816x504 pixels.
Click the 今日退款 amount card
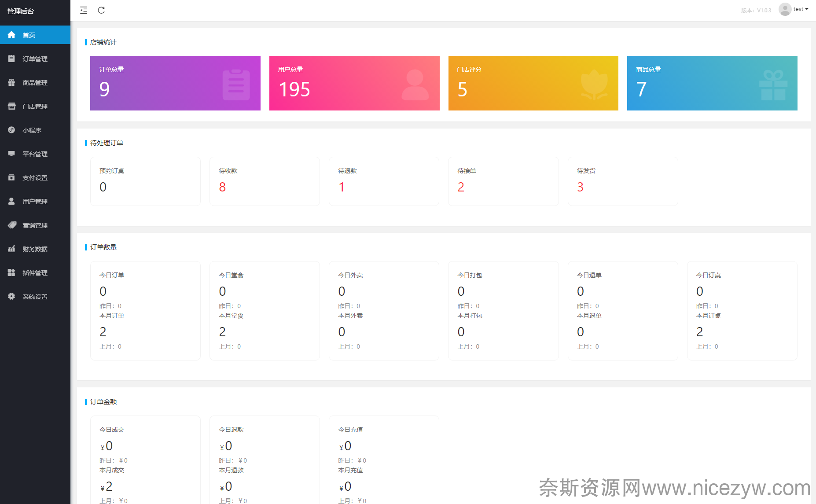(265, 460)
